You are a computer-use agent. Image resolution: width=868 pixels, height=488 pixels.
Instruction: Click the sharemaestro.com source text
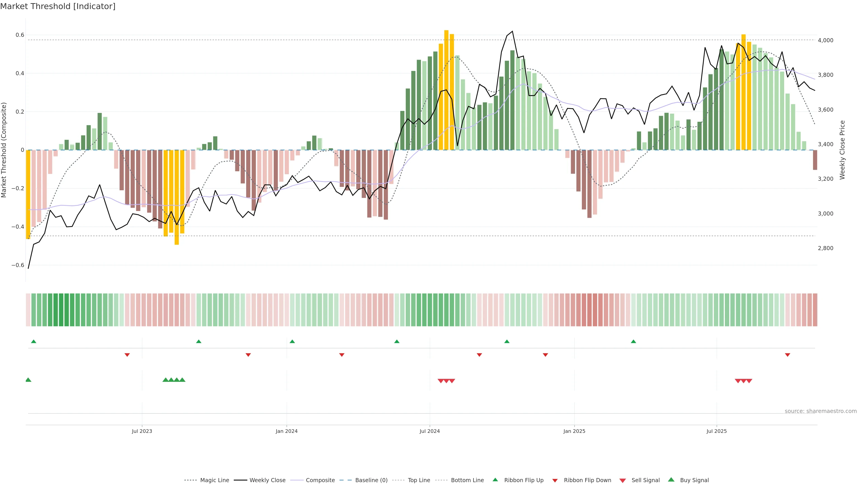click(821, 411)
